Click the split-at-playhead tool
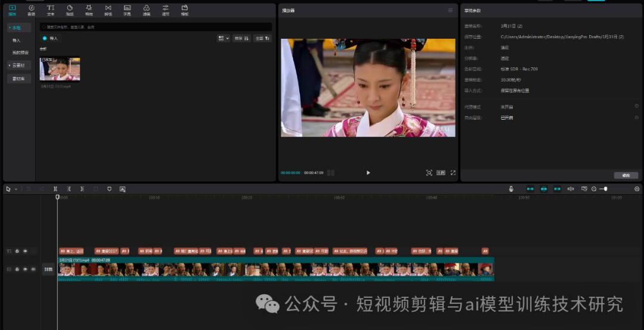Screen dimensions: 644x330 click(55, 189)
